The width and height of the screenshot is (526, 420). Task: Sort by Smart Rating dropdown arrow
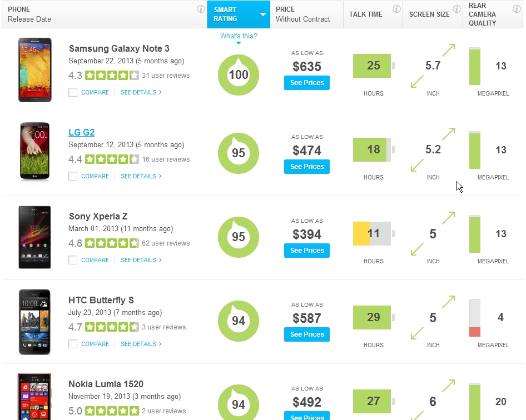[x=263, y=14]
